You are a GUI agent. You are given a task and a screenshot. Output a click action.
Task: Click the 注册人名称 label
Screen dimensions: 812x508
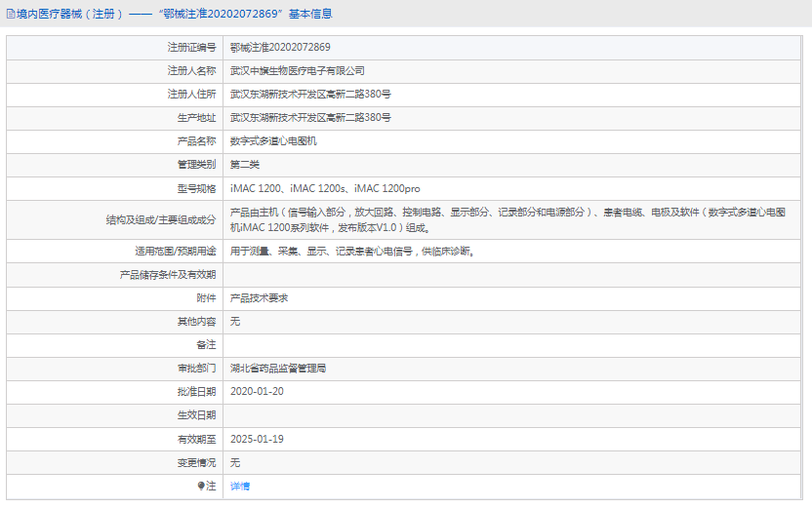click(x=191, y=71)
